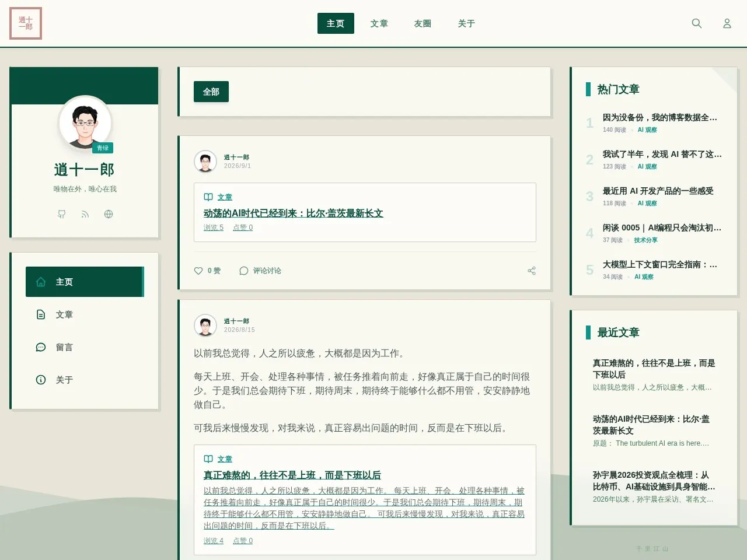Open article 动荡的AI时代已经到来：比尔·盖茨最新长文 link
Image resolution: width=747 pixels, height=560 pixels.
pos(294,213)
